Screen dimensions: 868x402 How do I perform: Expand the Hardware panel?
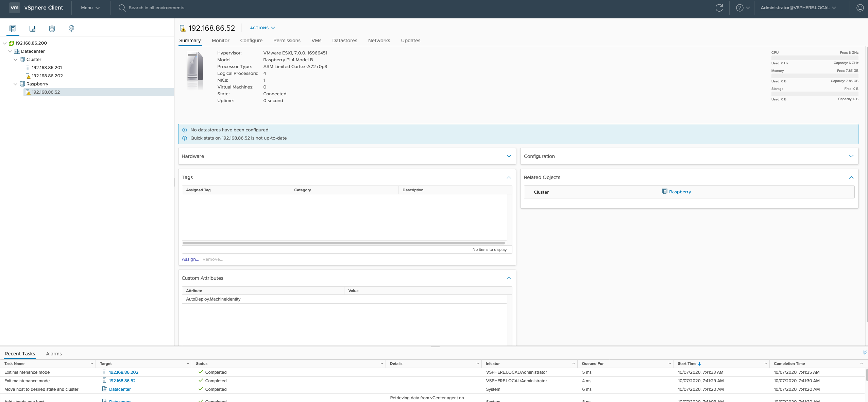[x=509, y=156]
